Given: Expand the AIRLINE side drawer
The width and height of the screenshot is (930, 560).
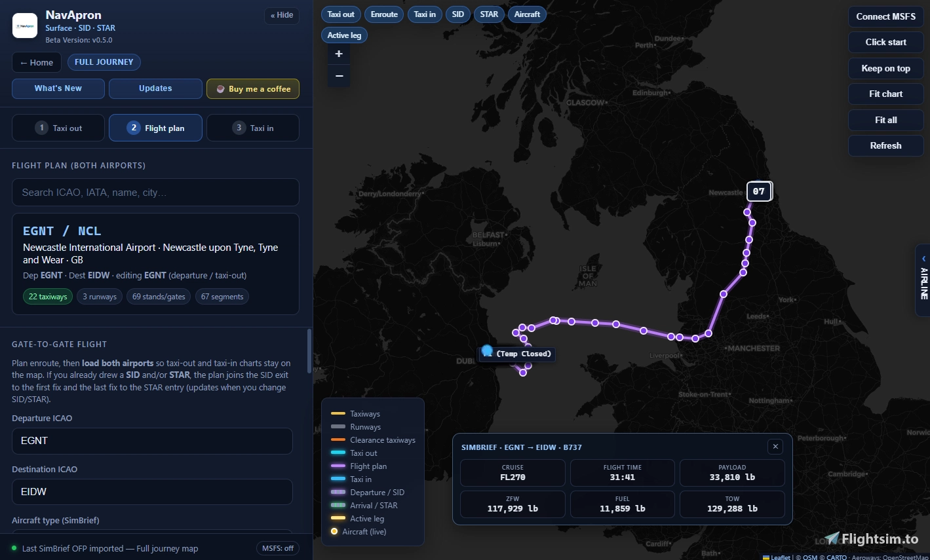Looking at the screenshot, I should click(x=923, y=281).
